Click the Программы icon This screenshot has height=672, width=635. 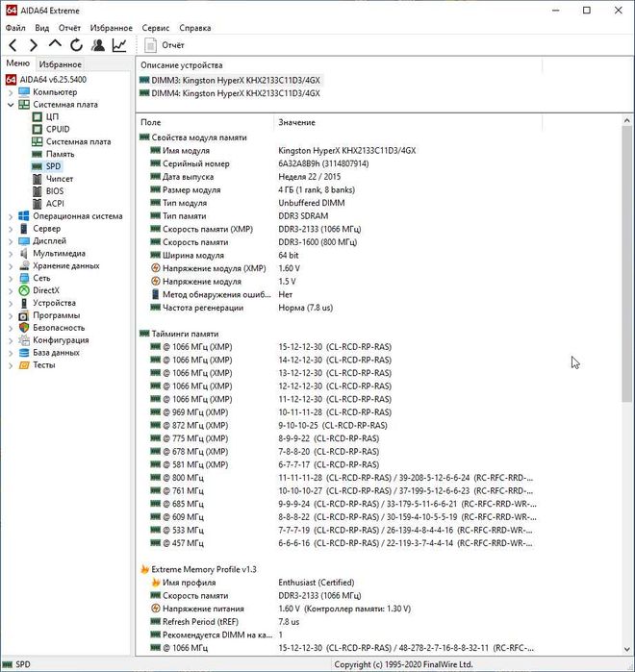pyautogui.click(x=24, y=315)
